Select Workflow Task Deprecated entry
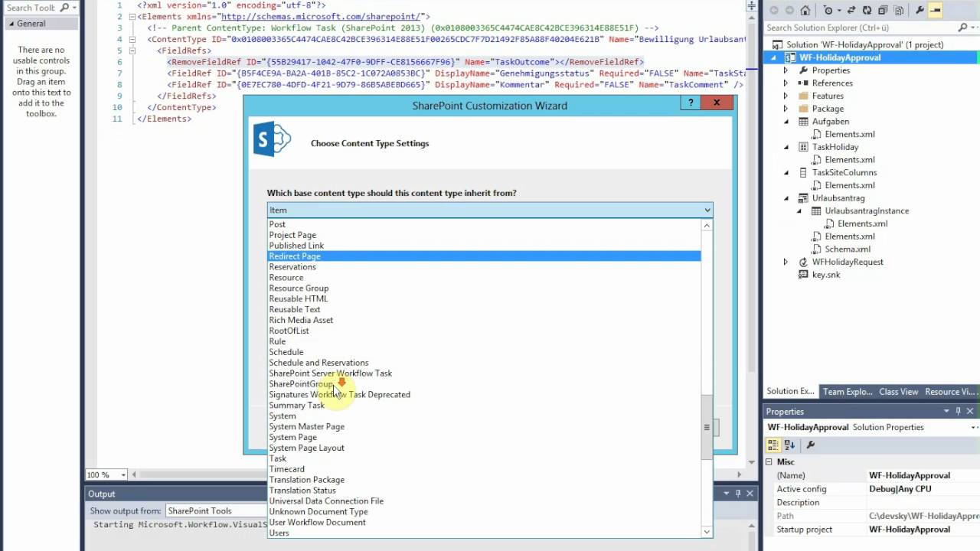Image resolution: width=980 pixels, height=551 pixels. pyautogui.click(x=484, y=395)
